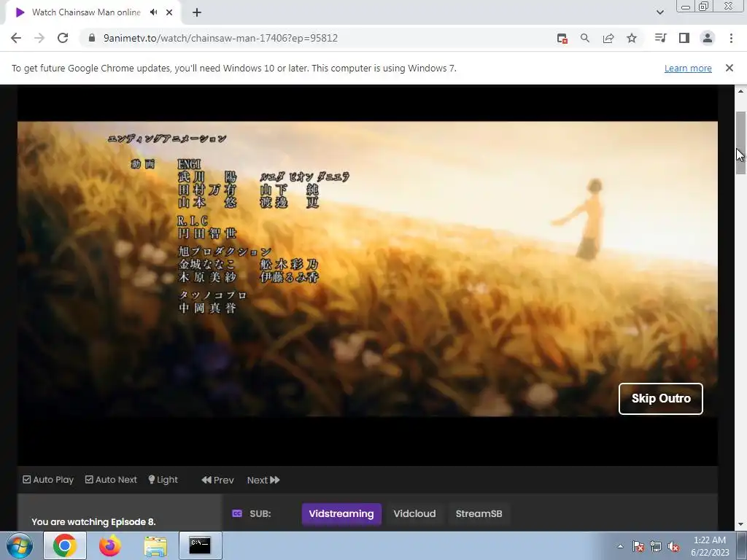747x560 pixels.
Task: Click the Action Center flag icon
Action: click(x=638, y=546)
